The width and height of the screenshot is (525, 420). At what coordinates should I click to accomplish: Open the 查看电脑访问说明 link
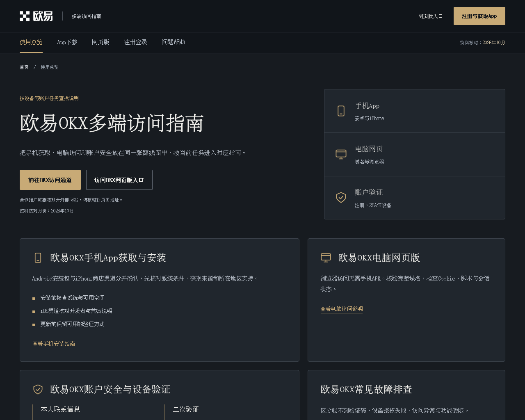[x=342, y=309]
